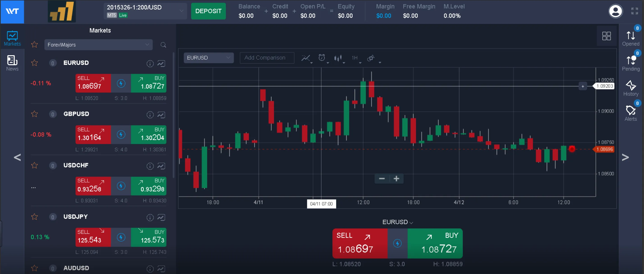Toggle fullscreen mode icon
644x274 pixels.
coord(634,11)
